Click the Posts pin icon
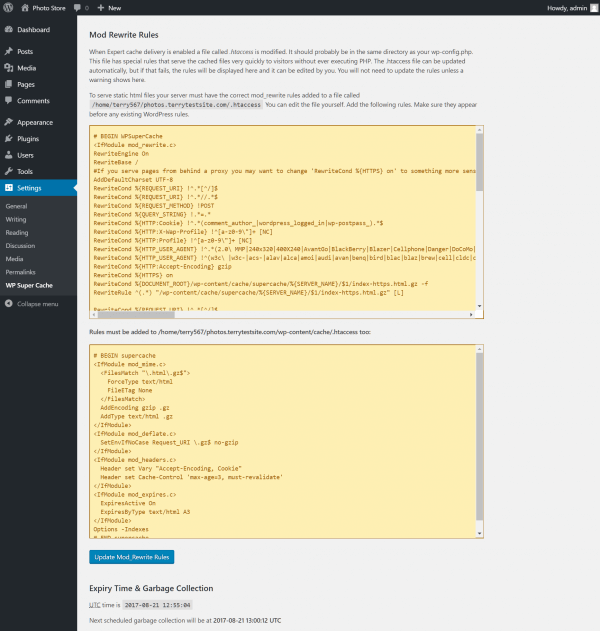Image resolution: width=600 pixels, height=631 pixels. 9,51
